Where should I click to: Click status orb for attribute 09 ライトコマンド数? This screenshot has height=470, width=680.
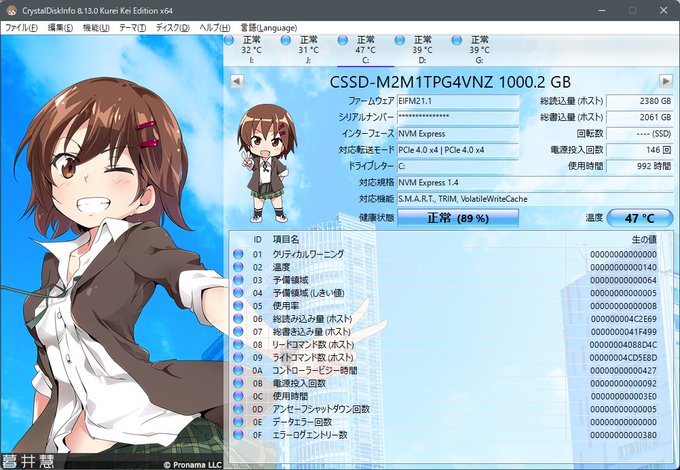coord(238,357)
